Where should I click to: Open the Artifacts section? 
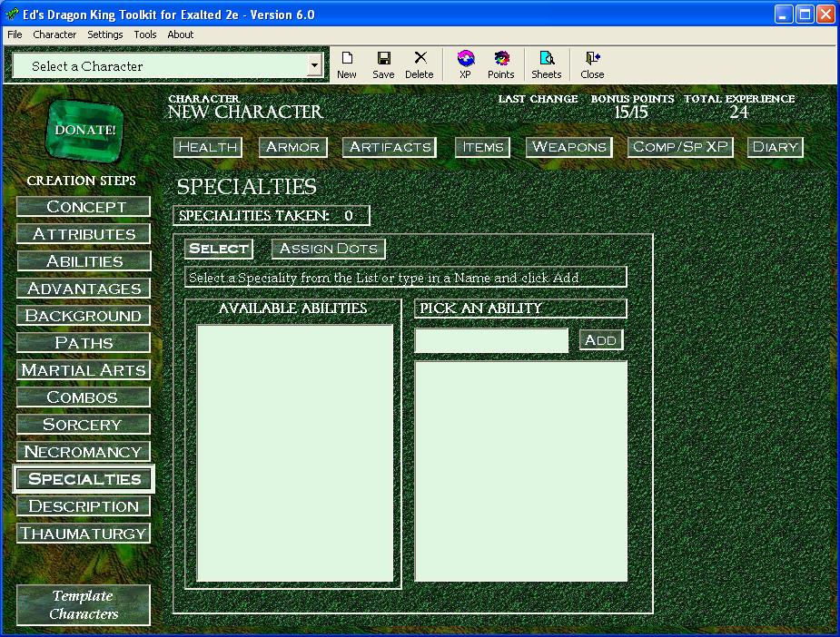(390, 147)
